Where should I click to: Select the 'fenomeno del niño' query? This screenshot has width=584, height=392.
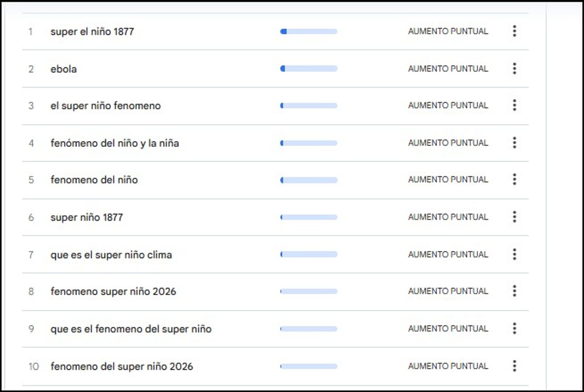94,180
